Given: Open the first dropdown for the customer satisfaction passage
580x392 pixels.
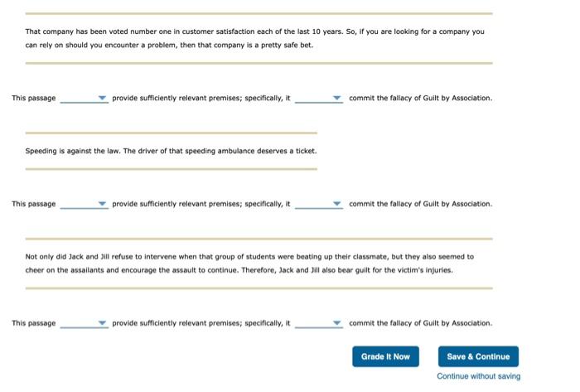Looking at the screenshot, I should coord(85,99).
